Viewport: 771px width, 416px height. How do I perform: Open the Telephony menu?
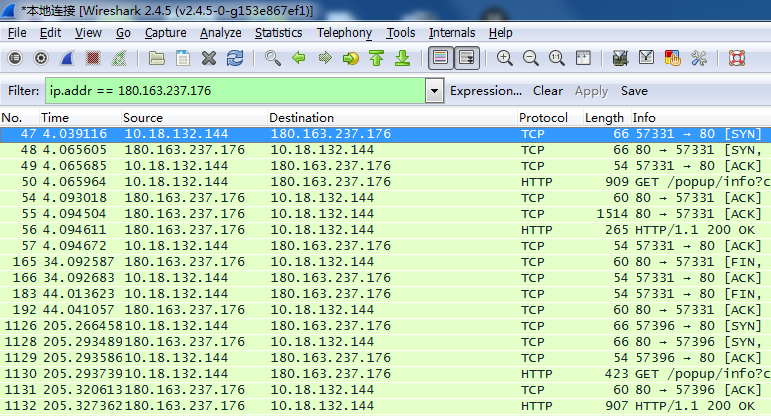344,32
